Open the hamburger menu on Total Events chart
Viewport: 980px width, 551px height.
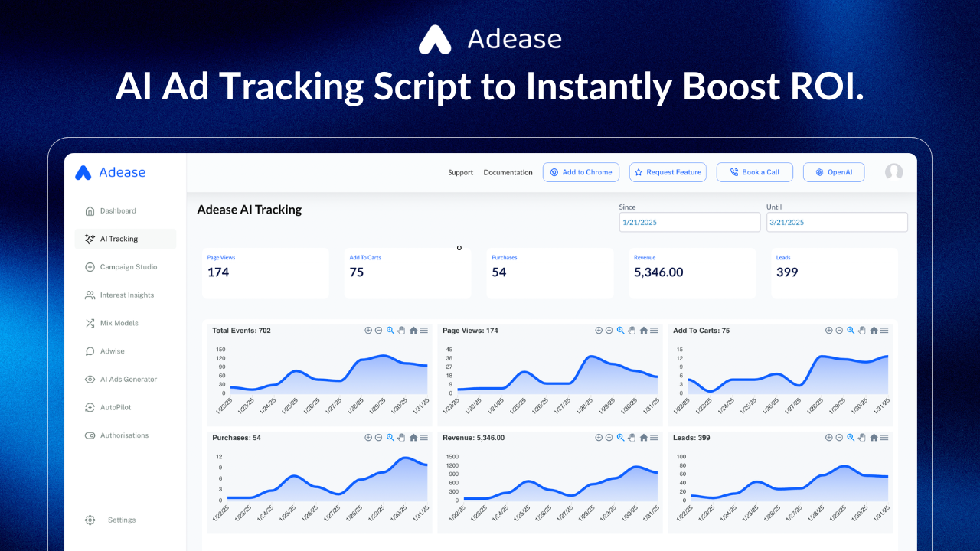point(423,330)
